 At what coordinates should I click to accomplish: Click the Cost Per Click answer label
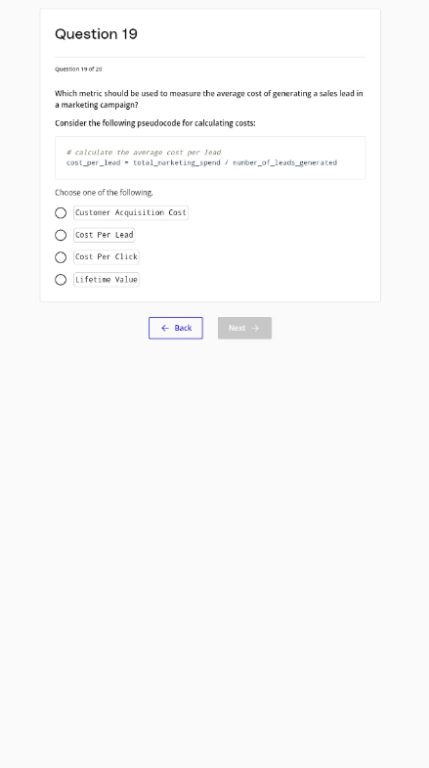click(106, 257)
